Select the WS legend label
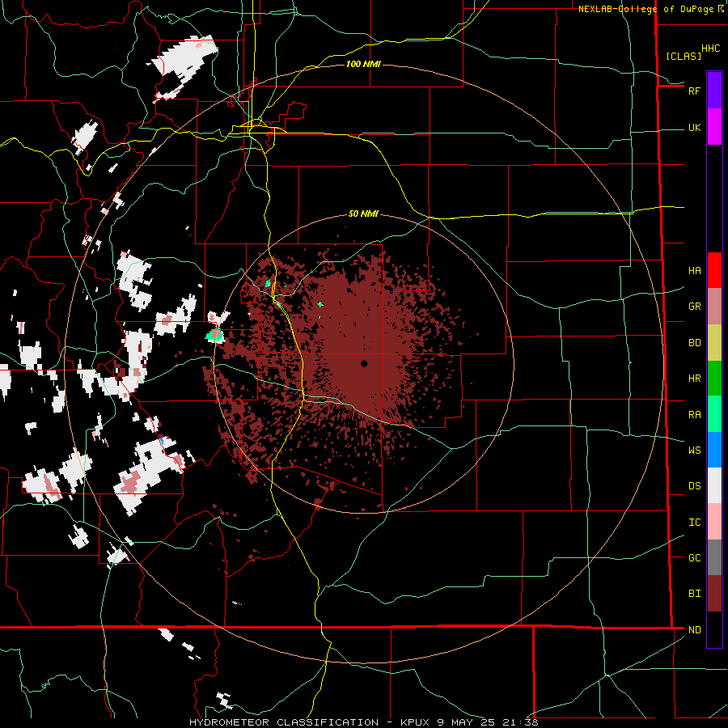The width and height of the screenshot is (728, 728). point(694,450)
